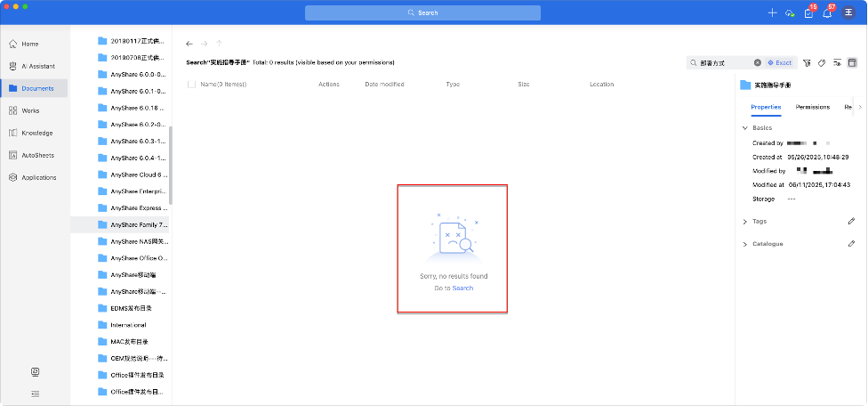Click the filter funnel icon
868x406 pixels.
click(807, 63)
